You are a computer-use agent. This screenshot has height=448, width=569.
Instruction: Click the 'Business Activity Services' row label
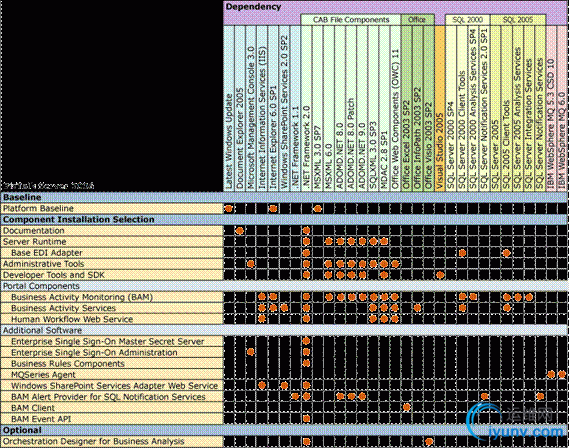[64, 308]
